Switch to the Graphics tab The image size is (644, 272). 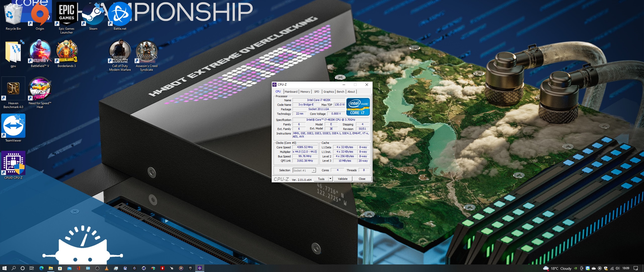pyautogui.click(x=329, y=92)
